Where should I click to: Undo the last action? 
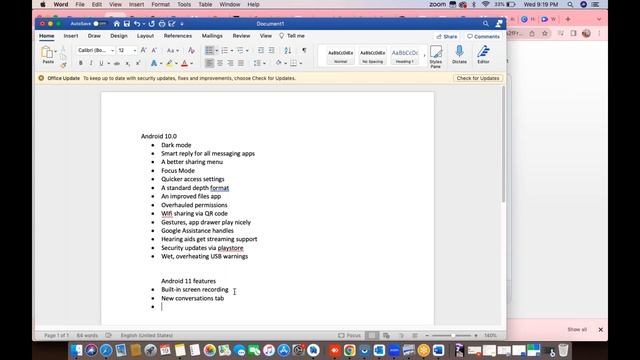(137, 24)
